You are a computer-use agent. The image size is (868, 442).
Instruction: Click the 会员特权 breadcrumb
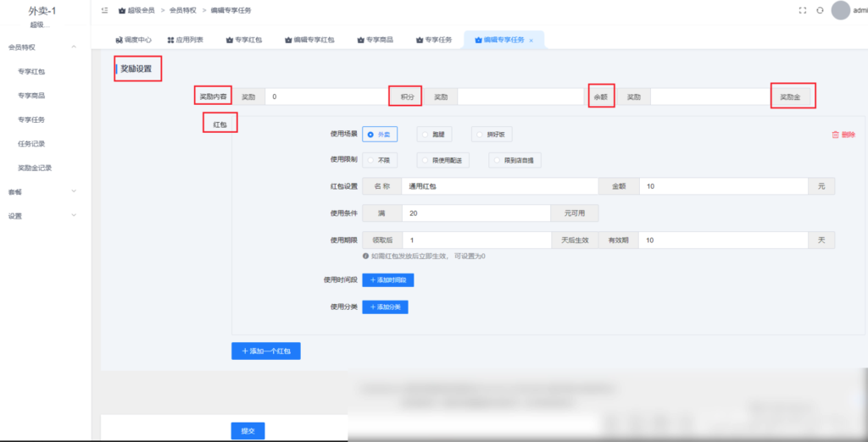[x=183, y=10]
